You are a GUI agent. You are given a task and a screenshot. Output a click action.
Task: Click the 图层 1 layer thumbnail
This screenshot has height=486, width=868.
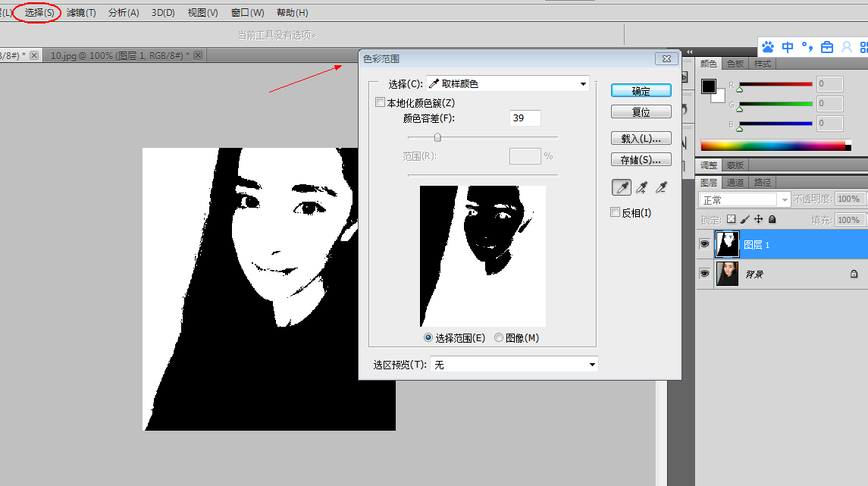[x=728, y=244]
